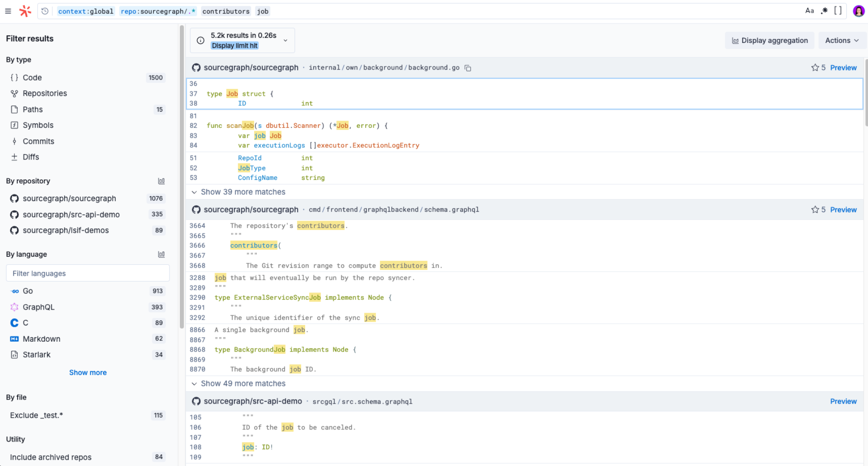
Task: Open the Actions dropdown
Action: tap(842, 40)
